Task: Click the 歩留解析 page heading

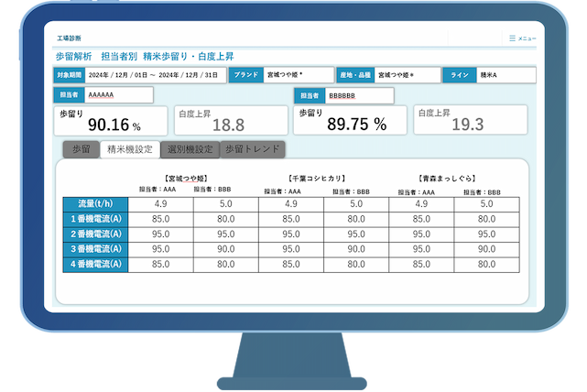Action: coord(74,57)
